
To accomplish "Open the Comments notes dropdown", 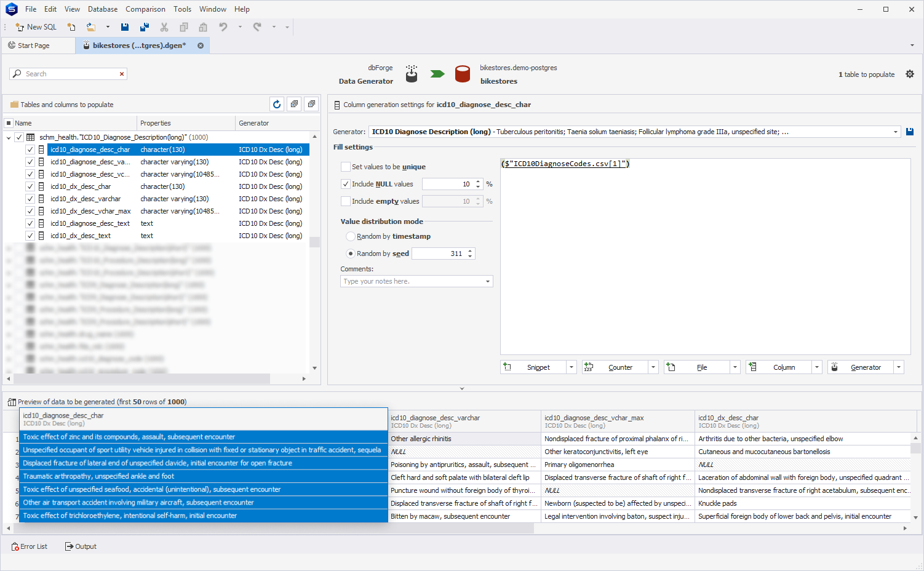I will 488,281.
